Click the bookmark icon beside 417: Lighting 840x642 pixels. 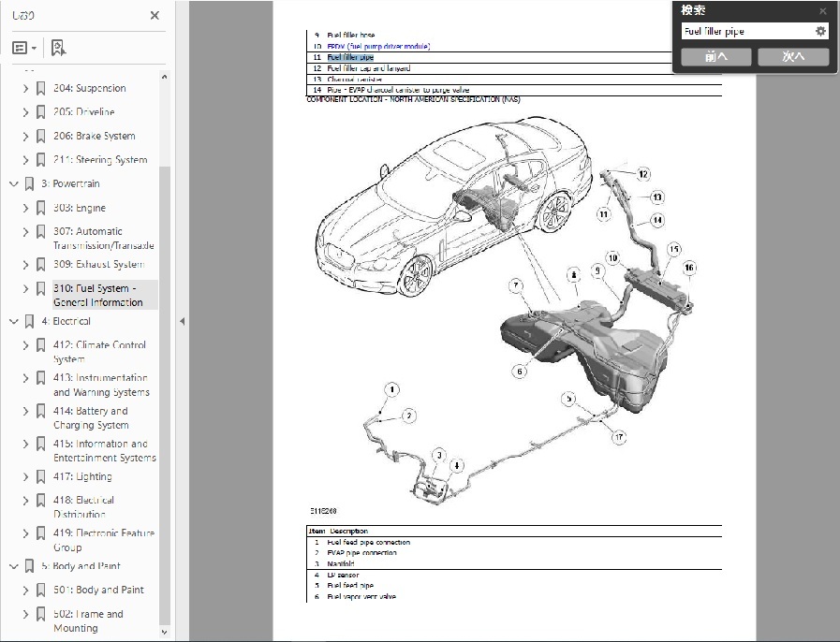(x=40, y=476)
